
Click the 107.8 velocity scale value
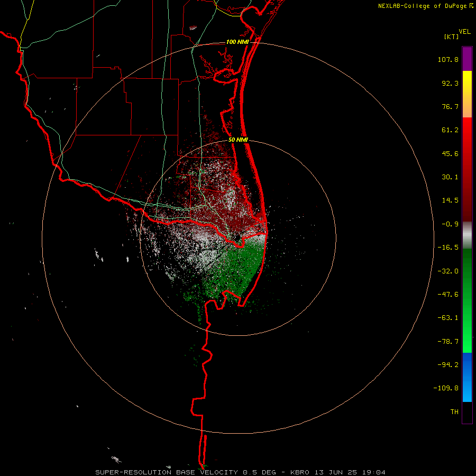coord(448,59)
